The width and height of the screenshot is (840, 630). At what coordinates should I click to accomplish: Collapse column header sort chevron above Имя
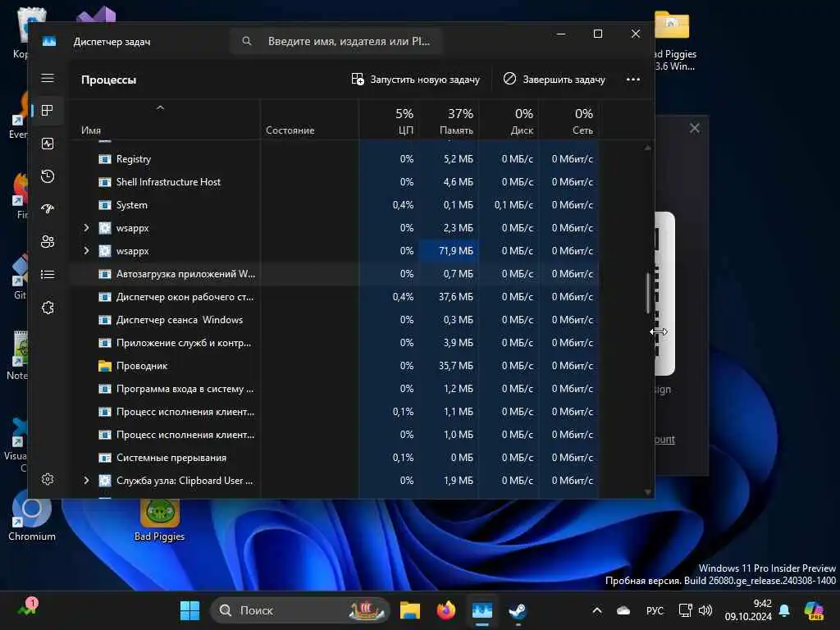pos(160,107)
